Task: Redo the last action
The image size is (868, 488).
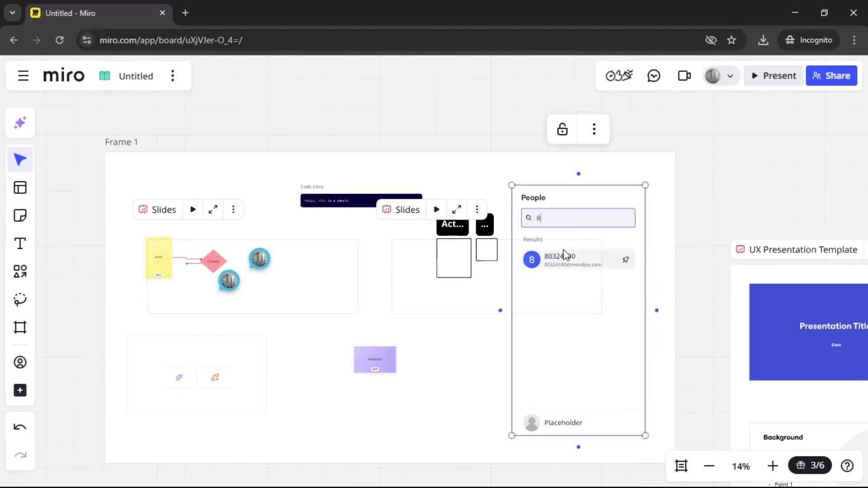Action: click(20, 455)
